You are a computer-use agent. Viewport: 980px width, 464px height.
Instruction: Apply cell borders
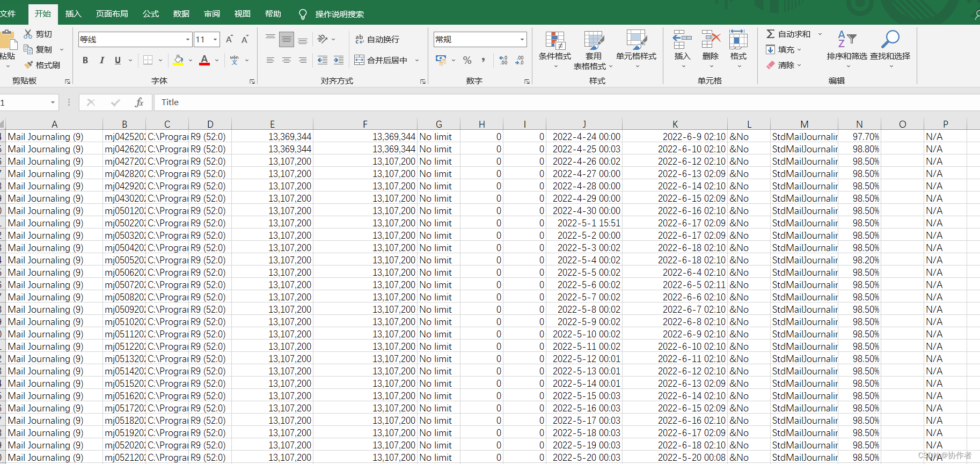[x=148, y=60]
